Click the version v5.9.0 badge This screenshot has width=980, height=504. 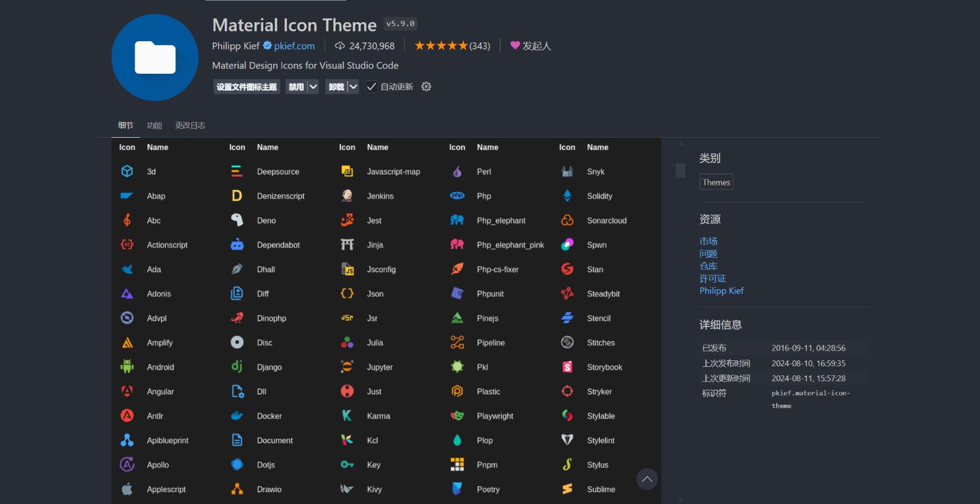[x=400, y=24]
